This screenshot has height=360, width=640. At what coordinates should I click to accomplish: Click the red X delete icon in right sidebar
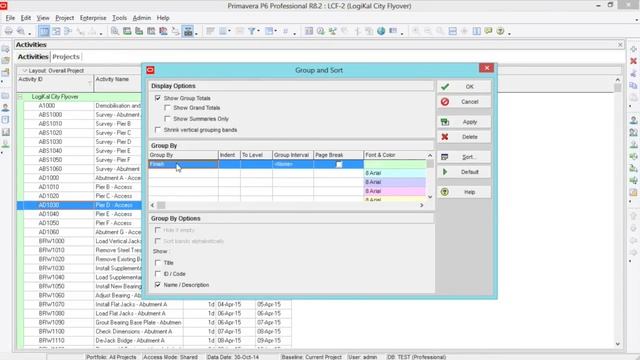pyautogui.click(x=633, y=61)
